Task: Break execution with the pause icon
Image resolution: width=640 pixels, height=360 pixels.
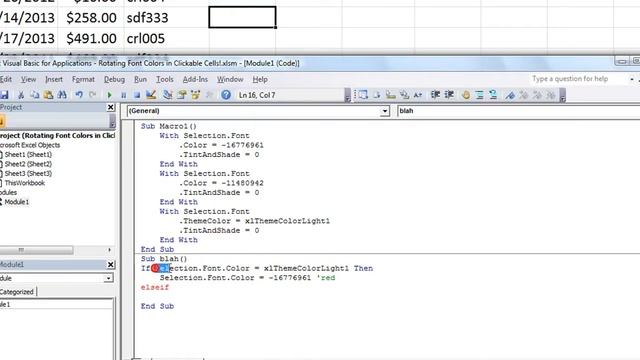Action: click(x=123, y=95)
